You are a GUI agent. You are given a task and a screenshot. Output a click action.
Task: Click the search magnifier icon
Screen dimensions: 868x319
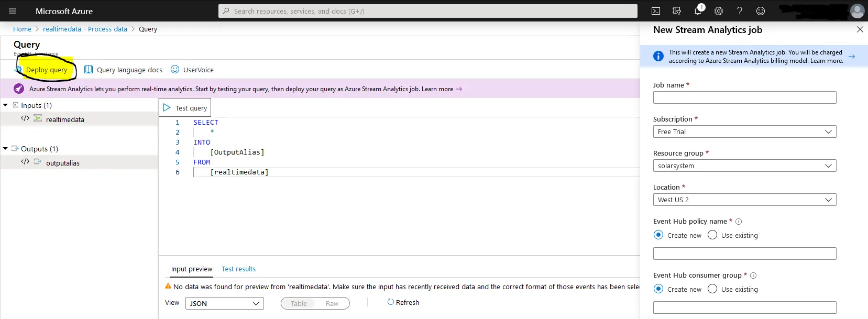pos(226,11)
